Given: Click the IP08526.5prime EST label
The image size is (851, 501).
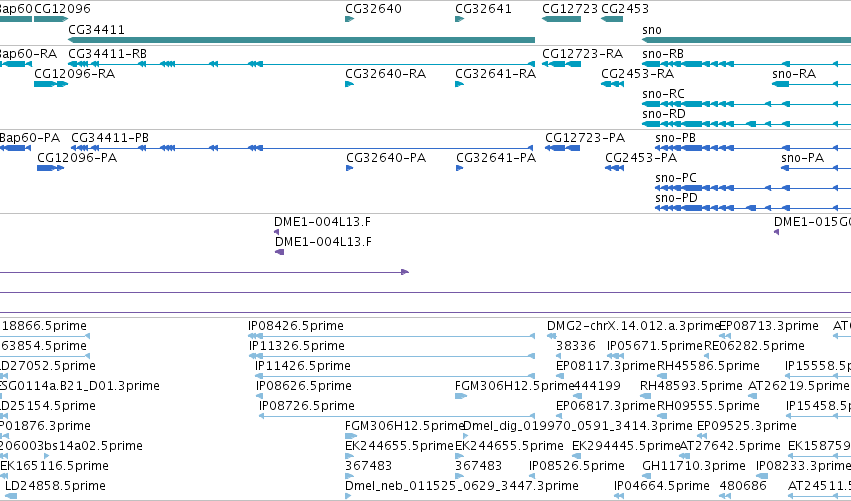Looking at the screenshot, I should pos(577,466).
